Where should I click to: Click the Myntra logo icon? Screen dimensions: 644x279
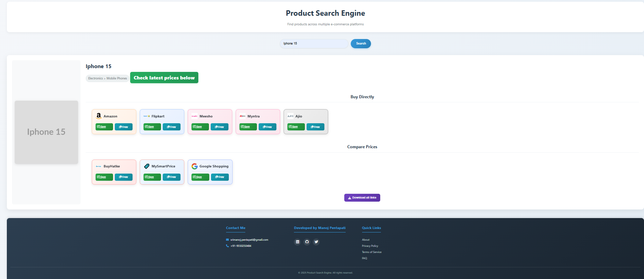[x=243, y=116]
